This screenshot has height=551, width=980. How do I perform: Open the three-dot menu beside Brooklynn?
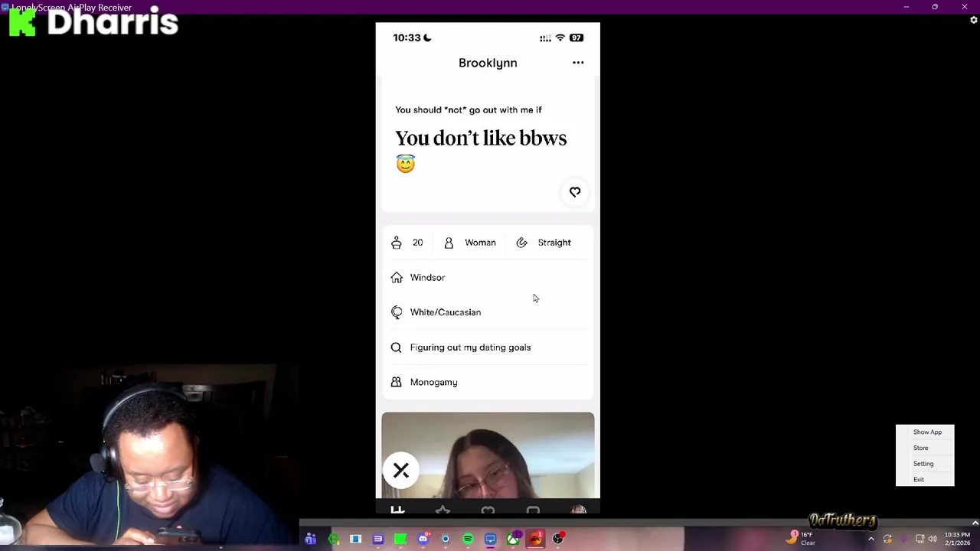(x=578, y=63)
